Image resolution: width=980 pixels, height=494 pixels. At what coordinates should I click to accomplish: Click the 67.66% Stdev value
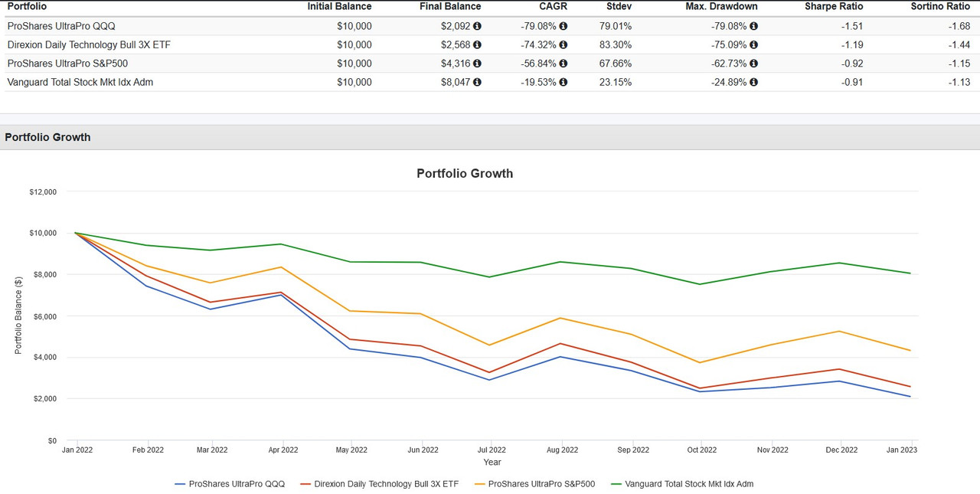tap(615, 64)
